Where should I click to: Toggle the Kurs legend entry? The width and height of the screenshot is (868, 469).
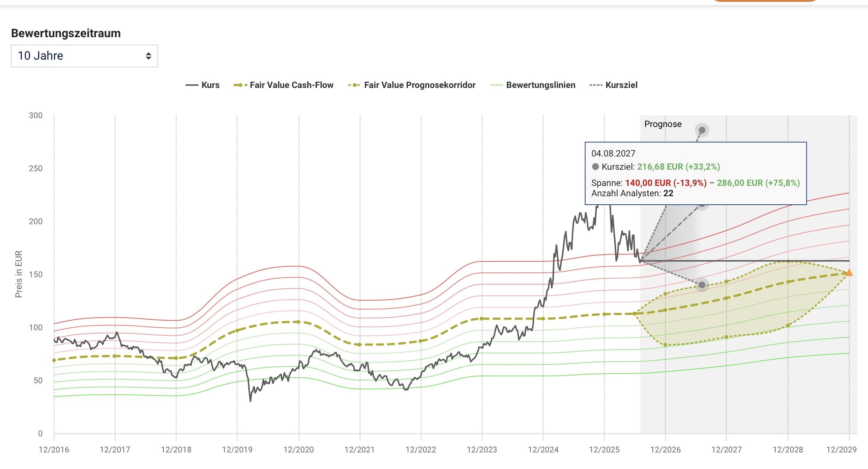[202, 85]
